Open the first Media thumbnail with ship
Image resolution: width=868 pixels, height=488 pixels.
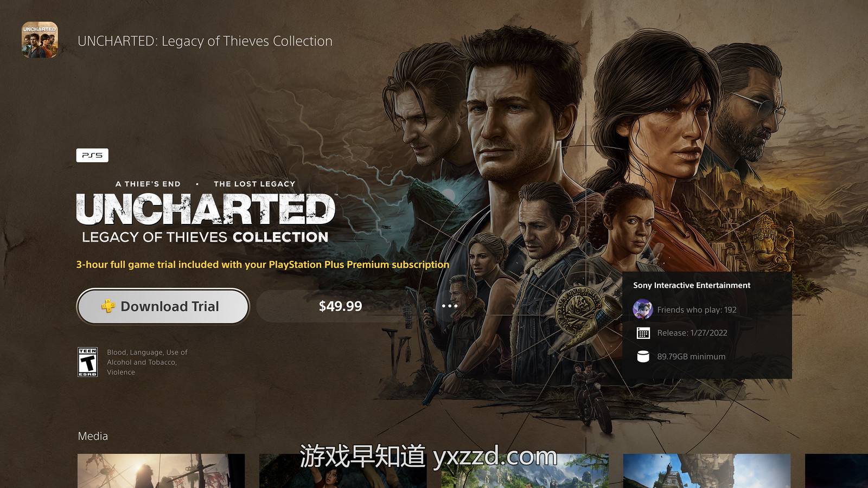(x=161, y=471)
